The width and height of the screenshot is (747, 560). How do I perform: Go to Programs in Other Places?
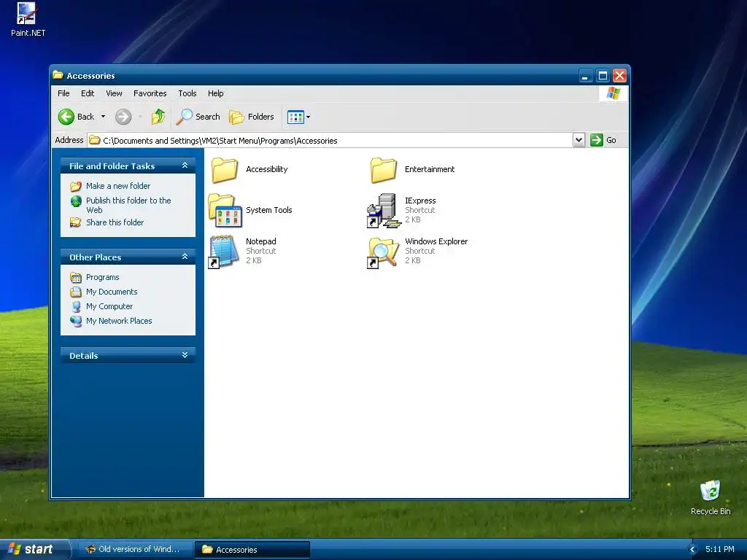tap(102, 277)
